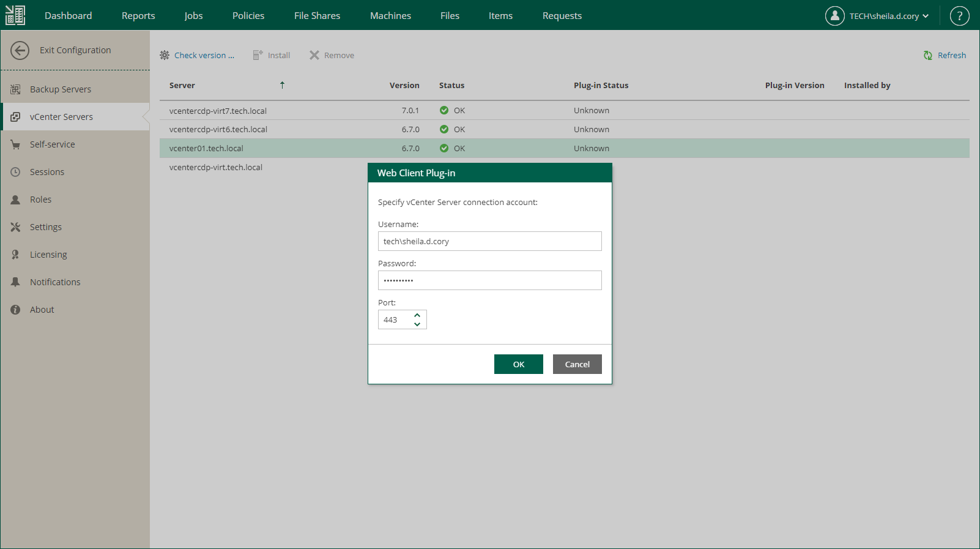Open Roles in the sidebar

[75, 200]
